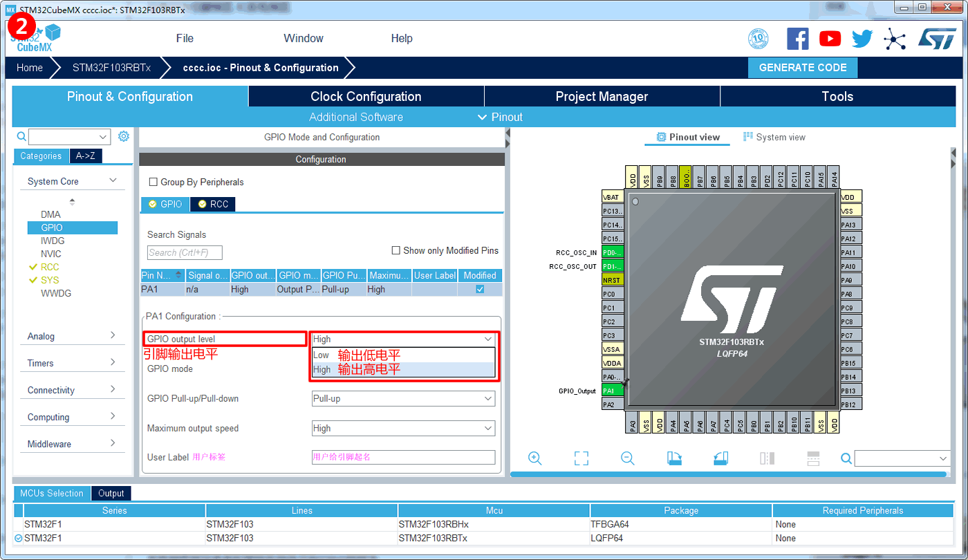
Task: Click the GENERATE CODE button
Action: pyautogui.click(x=802, y=68)
